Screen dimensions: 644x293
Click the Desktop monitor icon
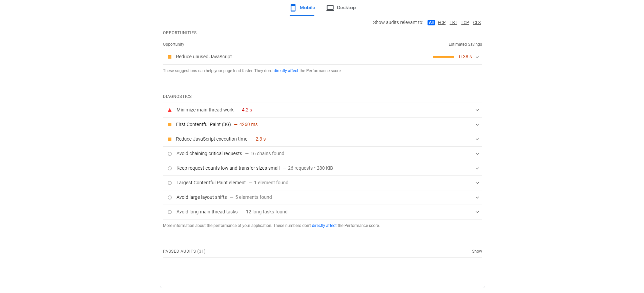pyautogui.click(x=330, y=8)
